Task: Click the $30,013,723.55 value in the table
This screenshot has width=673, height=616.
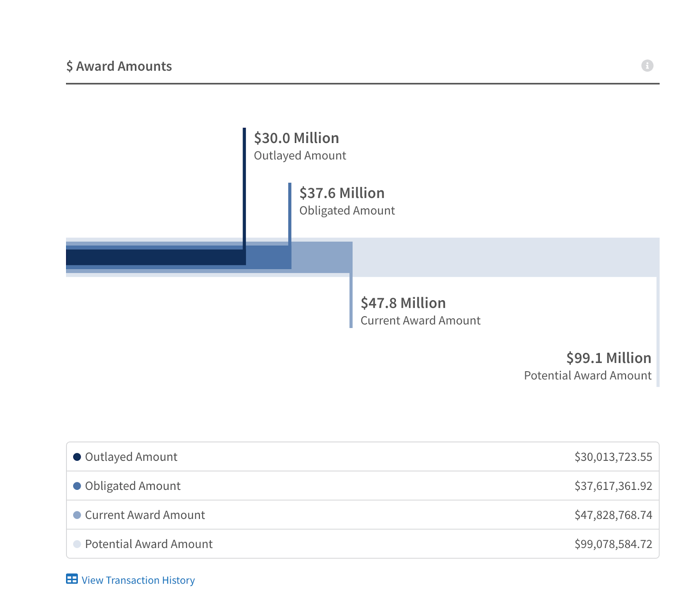Action: [613, 457]
